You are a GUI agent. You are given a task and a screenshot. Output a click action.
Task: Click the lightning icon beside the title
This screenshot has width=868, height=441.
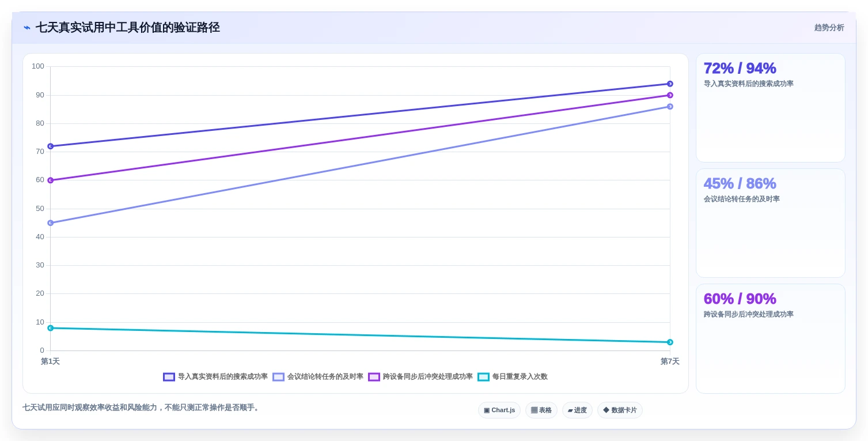click(x=27, y=28)
